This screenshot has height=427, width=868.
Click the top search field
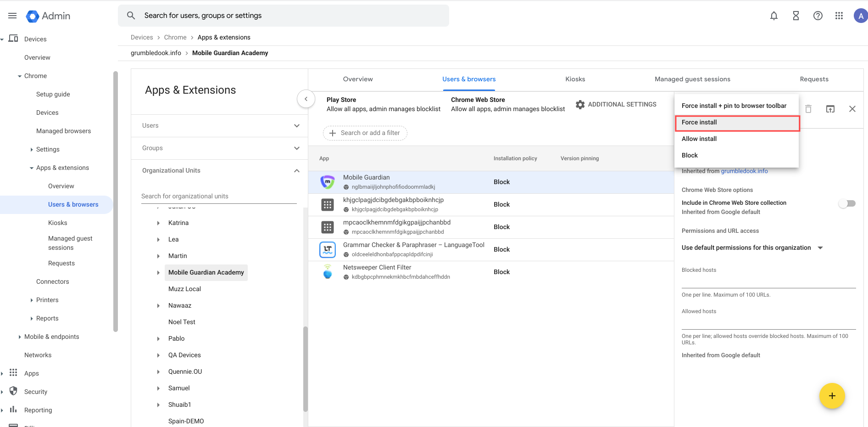click(284, 16)
